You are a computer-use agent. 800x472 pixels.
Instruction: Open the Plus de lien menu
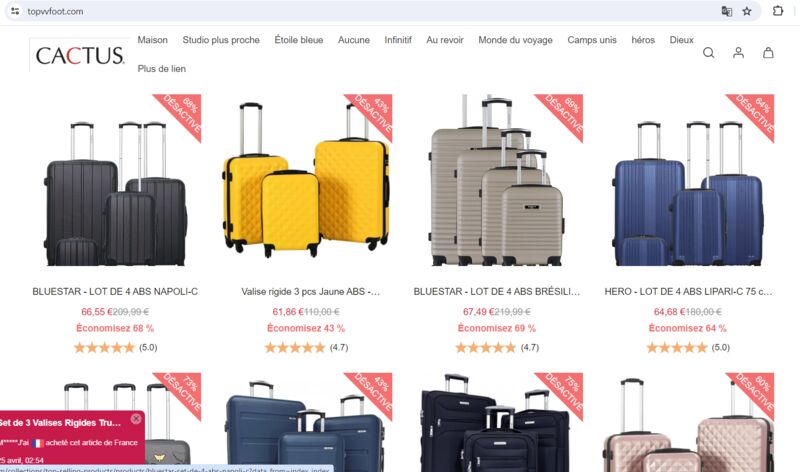(162, 68)
